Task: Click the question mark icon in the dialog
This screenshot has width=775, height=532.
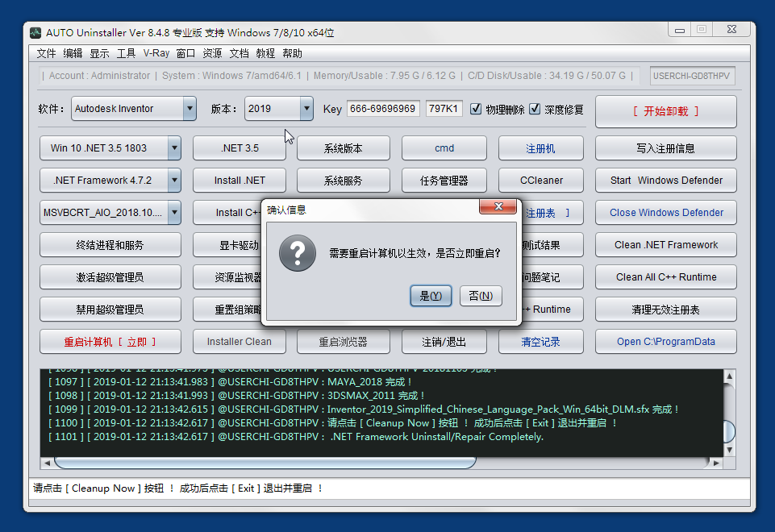Action: 298,253
